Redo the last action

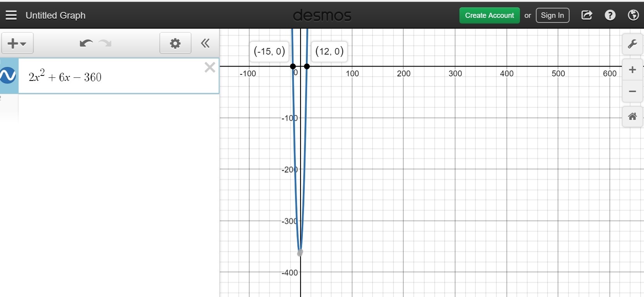(x=105, y=43)
